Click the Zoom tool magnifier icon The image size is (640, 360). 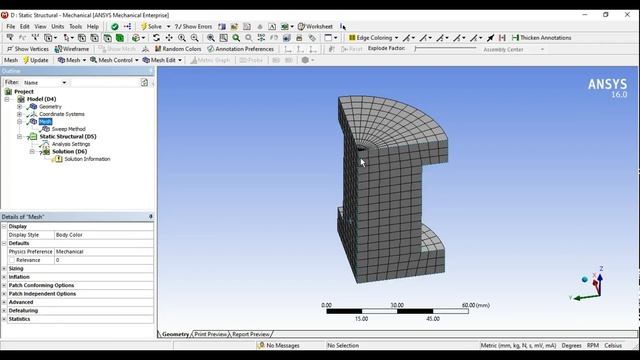point(182,38)
